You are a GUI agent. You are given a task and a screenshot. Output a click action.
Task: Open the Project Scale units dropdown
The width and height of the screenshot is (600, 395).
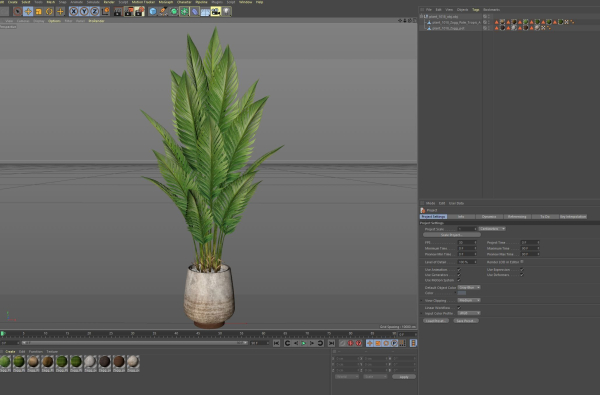click(492, 229)
